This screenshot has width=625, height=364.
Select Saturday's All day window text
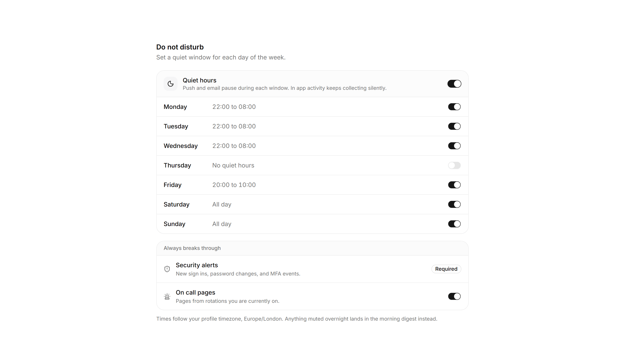(x=222, y=205)
